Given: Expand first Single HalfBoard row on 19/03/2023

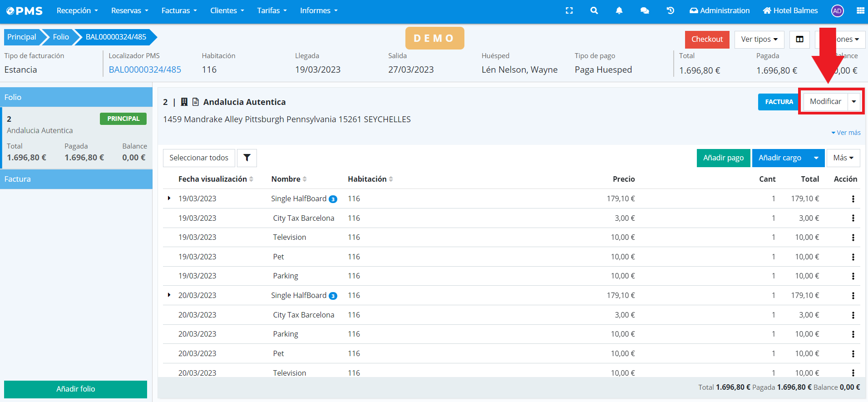Looking at the screenshot, I should [x=169, y=199].
